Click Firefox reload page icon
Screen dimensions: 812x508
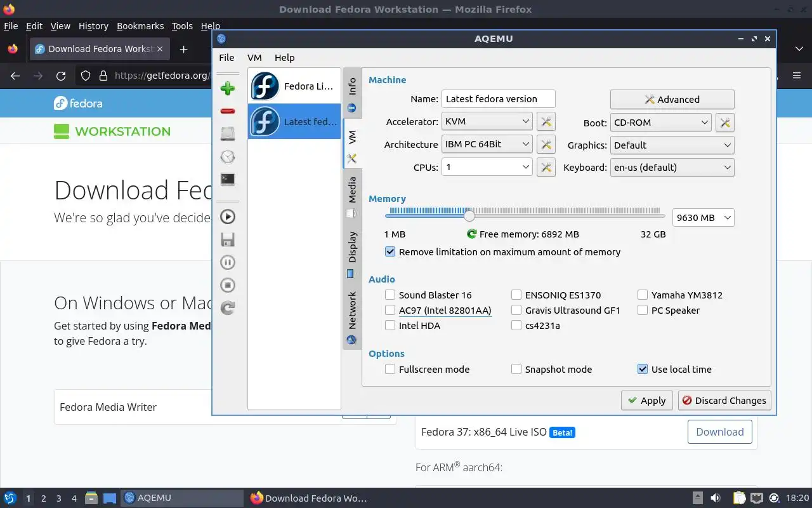61,76
